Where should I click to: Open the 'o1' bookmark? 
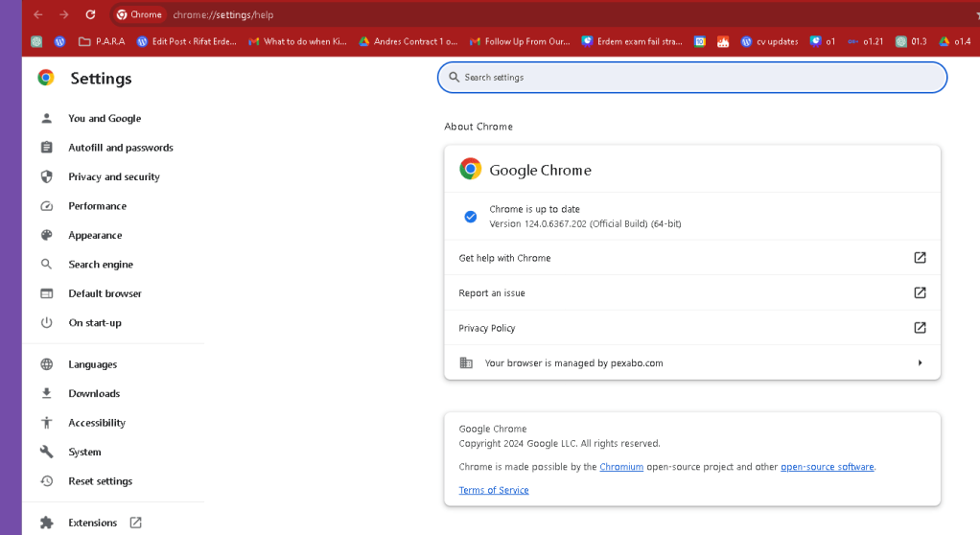point(823,41)
